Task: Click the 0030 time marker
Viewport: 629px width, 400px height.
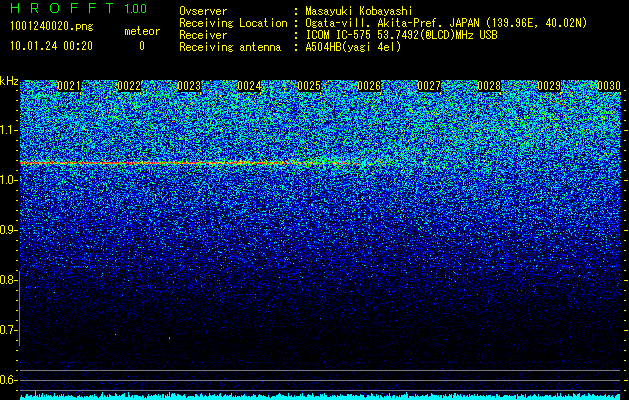Action: (x=609, y=86)
